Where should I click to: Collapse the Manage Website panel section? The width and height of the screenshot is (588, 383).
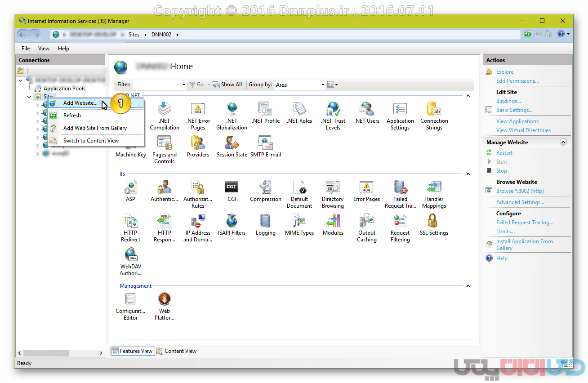click(563, 142)
